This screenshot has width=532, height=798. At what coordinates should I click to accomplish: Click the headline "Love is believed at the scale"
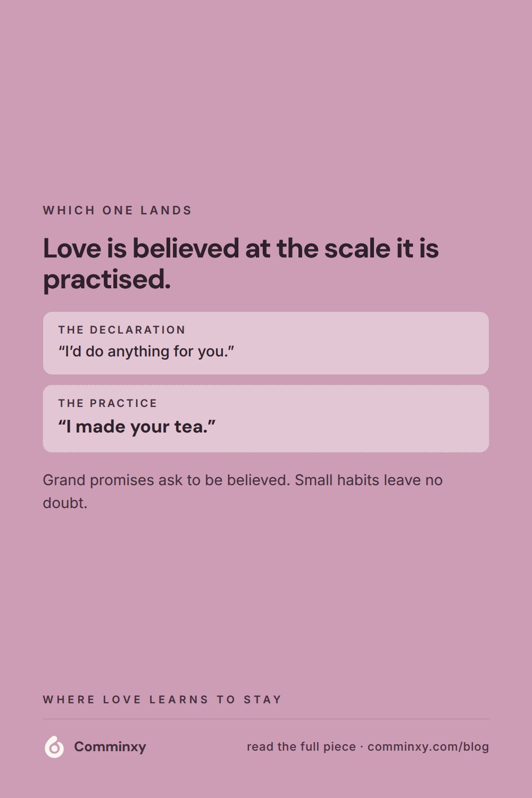click(x=241, y=248)
